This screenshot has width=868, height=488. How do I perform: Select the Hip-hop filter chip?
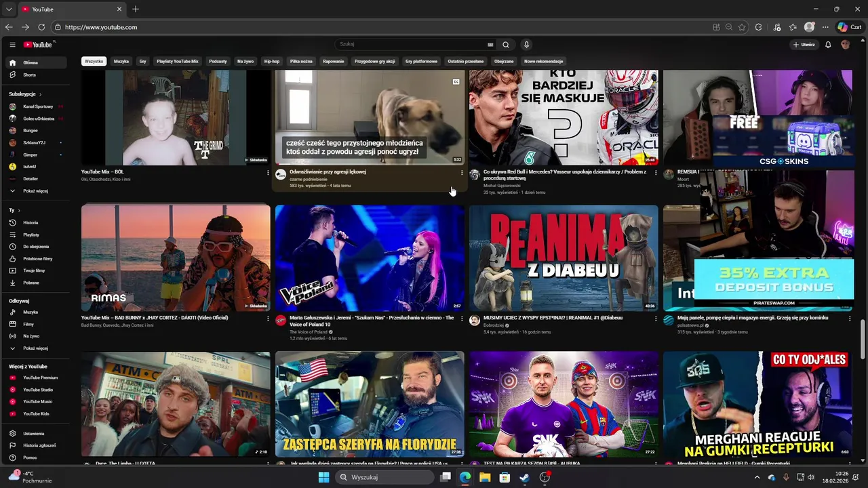[x=271, y=61]
